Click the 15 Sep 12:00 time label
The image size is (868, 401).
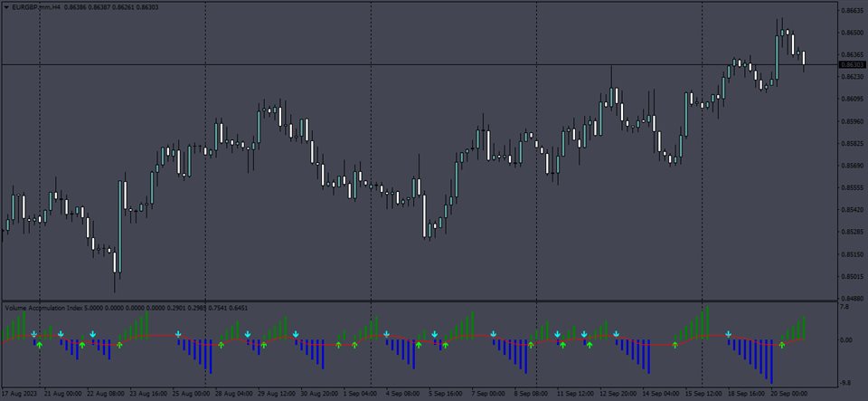click(x=703, y=393)
